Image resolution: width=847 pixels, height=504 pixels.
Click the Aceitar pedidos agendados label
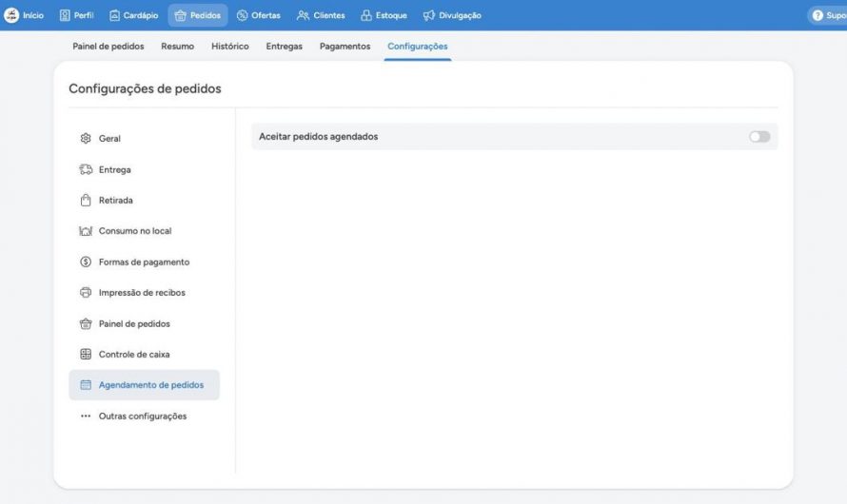[x=318, y=137]
